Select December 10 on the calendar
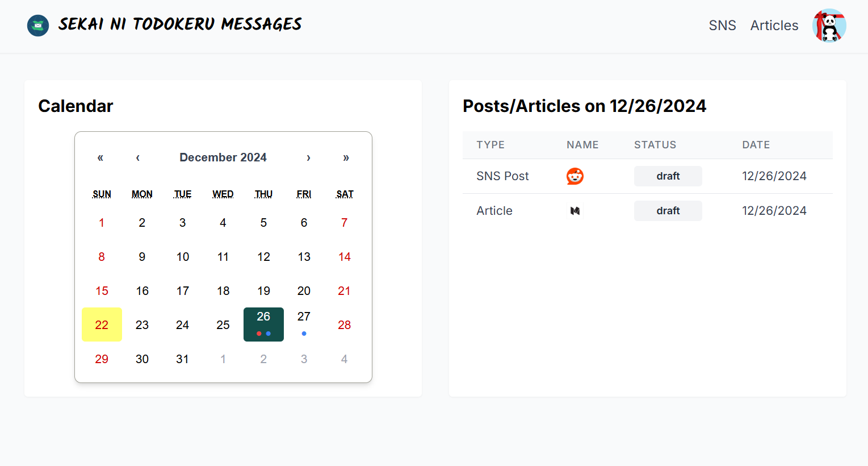 [182, 257]
